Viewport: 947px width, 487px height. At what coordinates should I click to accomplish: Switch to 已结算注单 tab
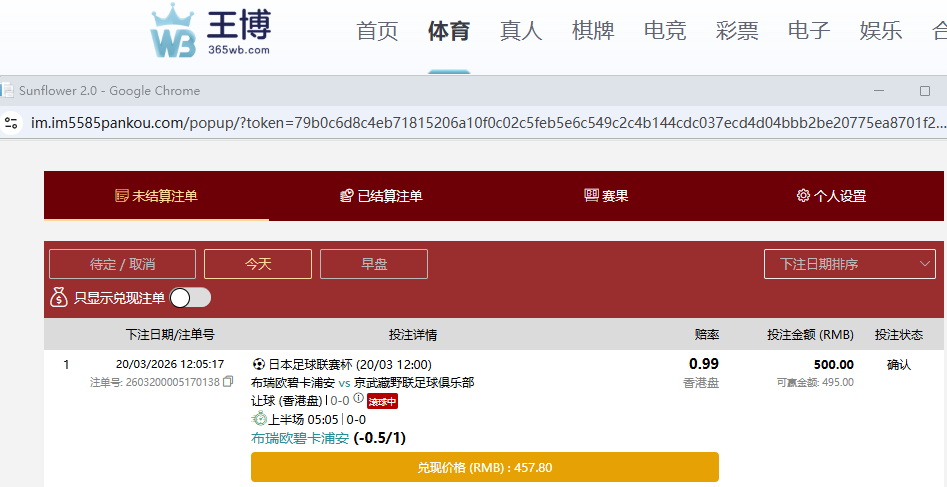point(381,196)
